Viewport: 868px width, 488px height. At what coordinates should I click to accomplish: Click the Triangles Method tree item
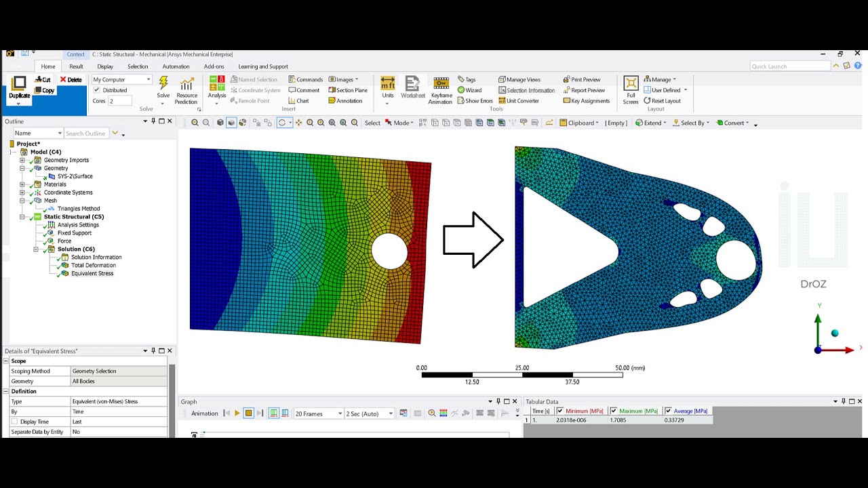(x=79, y=209)
